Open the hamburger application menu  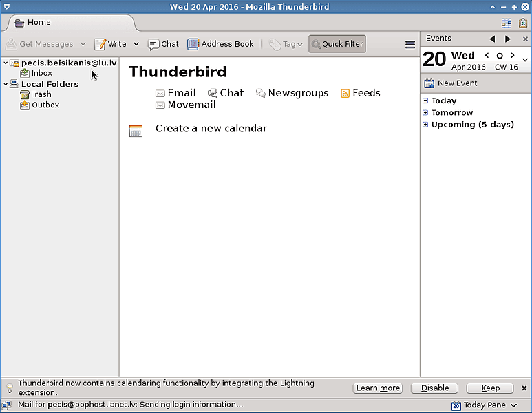coord(410,45)
